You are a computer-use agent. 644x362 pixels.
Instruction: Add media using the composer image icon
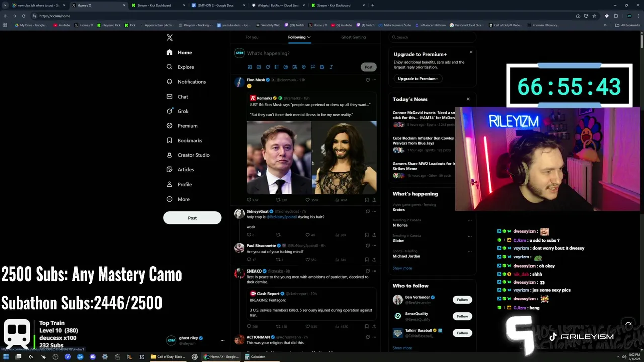[250, 67]
